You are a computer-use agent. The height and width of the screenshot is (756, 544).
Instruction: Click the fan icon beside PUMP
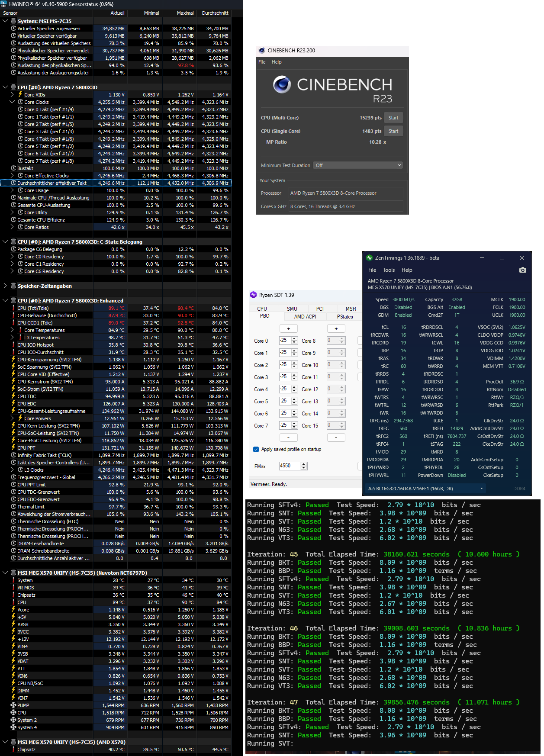[x=13, y=705]
